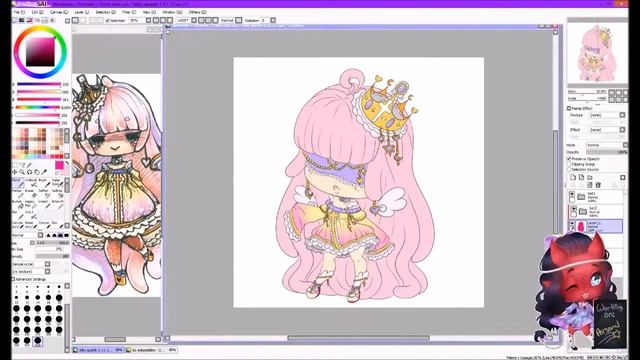Swap foreground and background colors
This screenshot has width=640, height=360.
click(67, 163)
